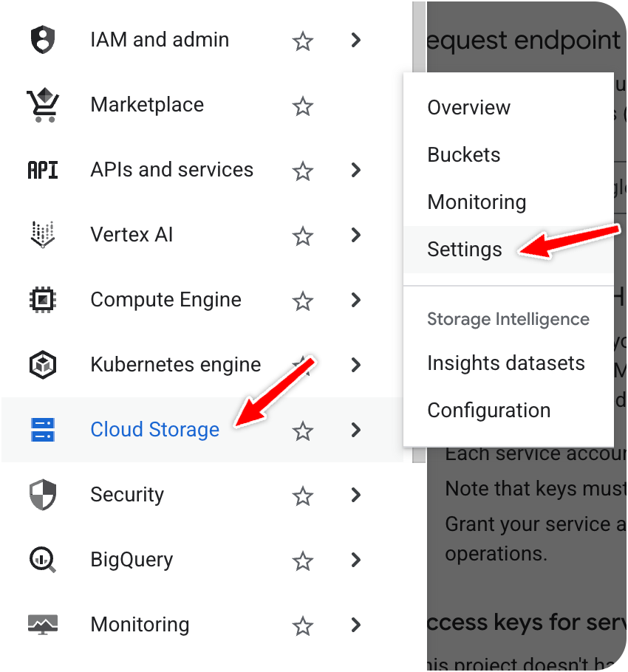
Task: Open the Monitoring product submenu chevron
Action: point(356,625)
